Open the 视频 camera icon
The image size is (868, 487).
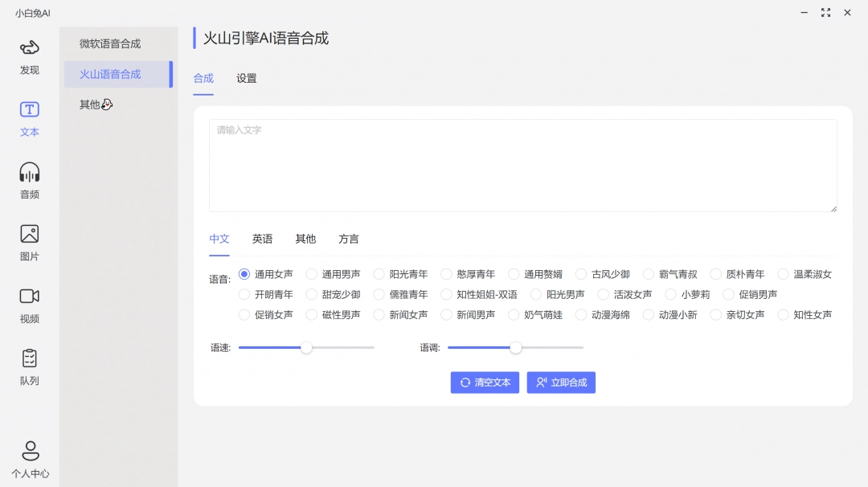point(29,297)
